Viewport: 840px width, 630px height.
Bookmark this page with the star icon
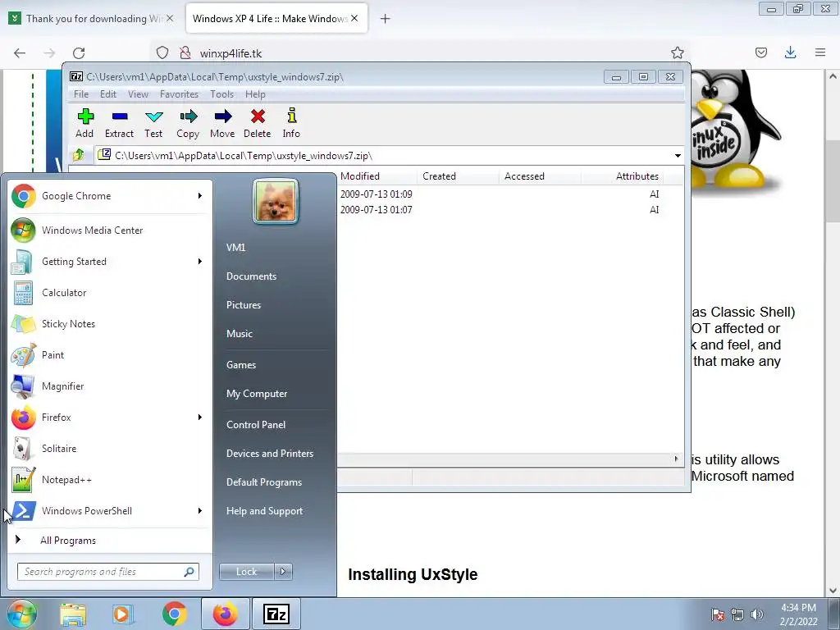point(677,52)
